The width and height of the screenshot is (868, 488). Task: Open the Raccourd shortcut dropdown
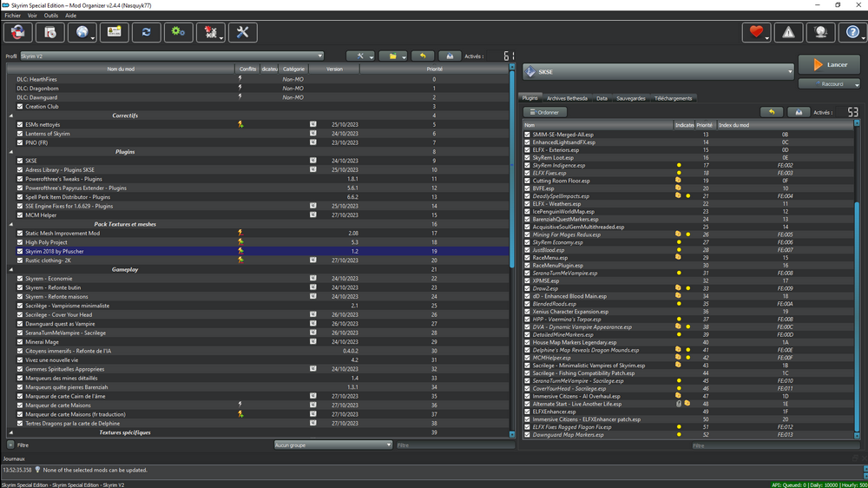point(829,84)
